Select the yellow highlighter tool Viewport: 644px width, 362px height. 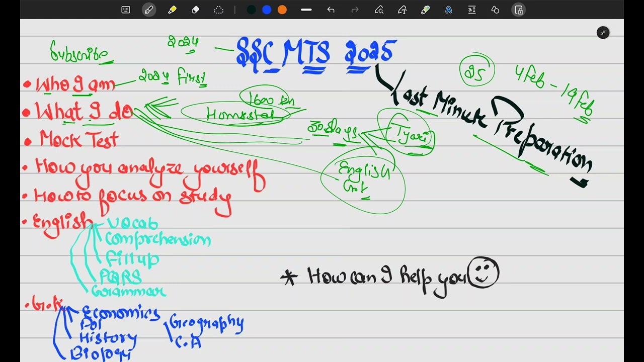[x=172, y=10]
